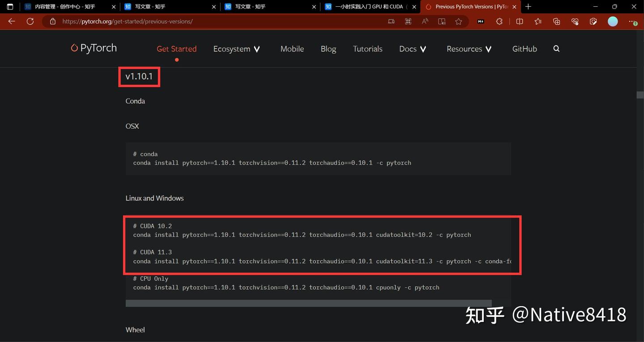This screenshot has width=644, height=342.
Task: Click the Edge profile avatar
Action: point(612,21)
